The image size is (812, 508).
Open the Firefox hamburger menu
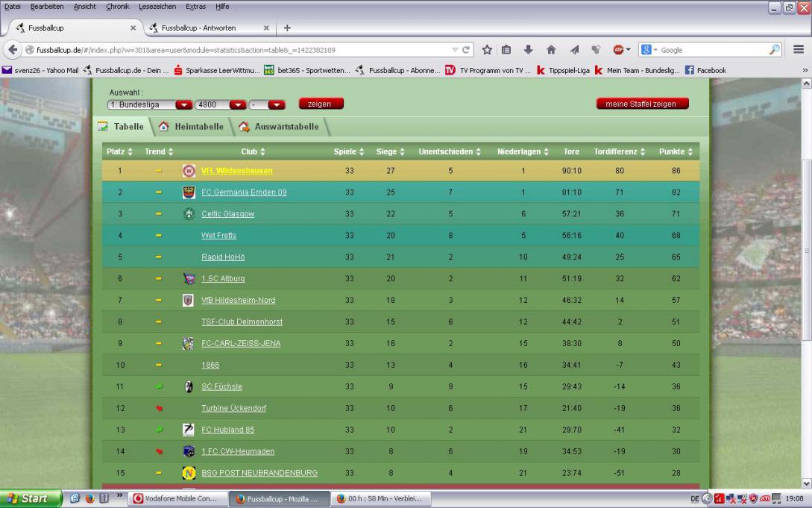coord(798,50)
